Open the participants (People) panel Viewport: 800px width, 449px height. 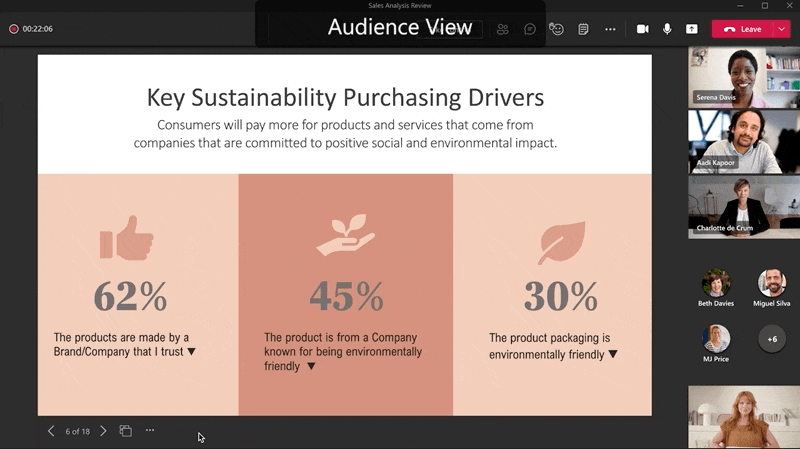point(503,29)
